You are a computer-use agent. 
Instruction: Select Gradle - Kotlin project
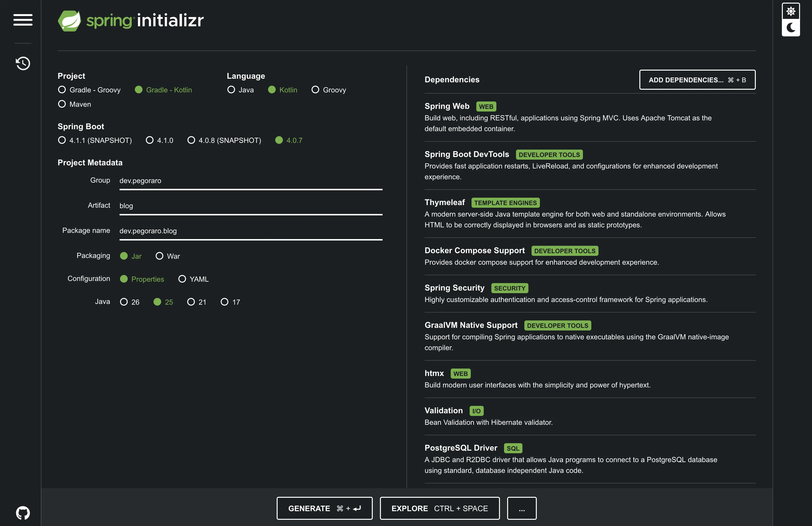coord(163,90)
